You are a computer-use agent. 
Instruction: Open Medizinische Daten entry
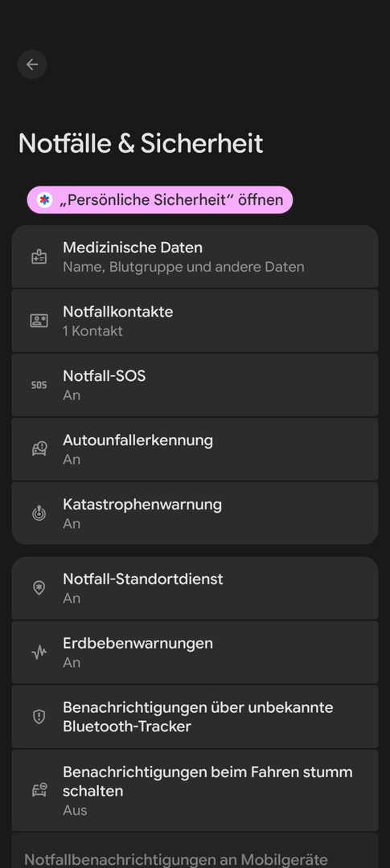click(x=195, y=257)
